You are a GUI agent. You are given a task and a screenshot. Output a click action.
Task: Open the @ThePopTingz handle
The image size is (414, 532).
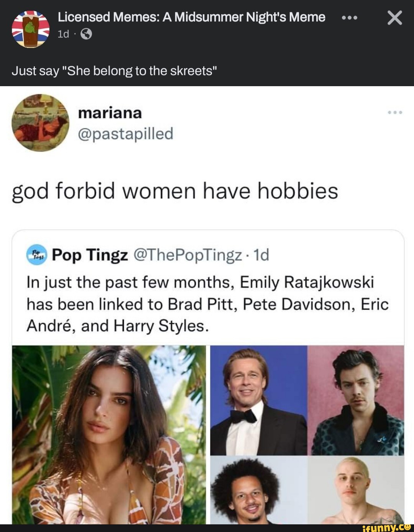pyautogui.click(x=187, y=255)
